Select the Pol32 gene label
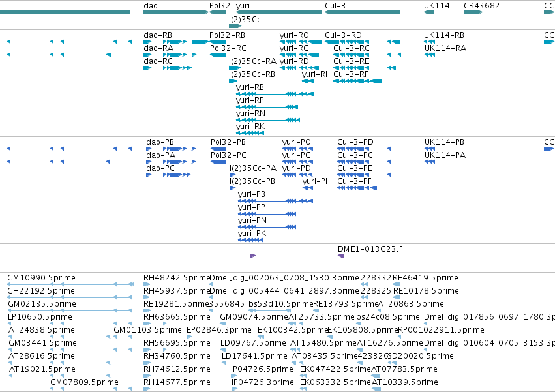 coord(219,6)
